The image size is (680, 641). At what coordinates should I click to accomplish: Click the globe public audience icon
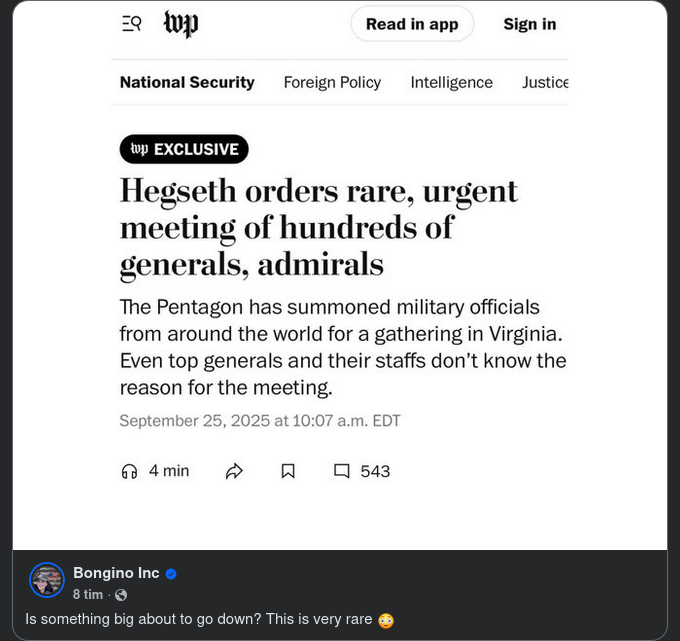coord(121,595)
